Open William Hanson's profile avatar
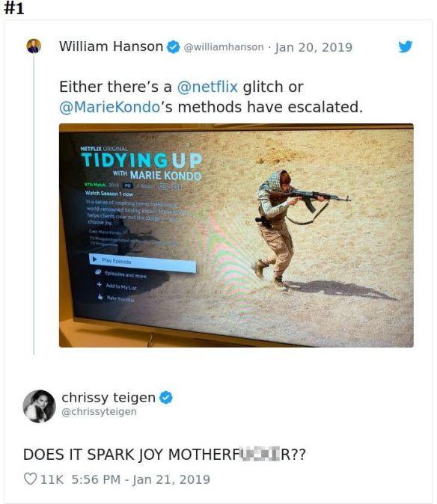Screen dimensions: 437x504 [x=34, y=46]
